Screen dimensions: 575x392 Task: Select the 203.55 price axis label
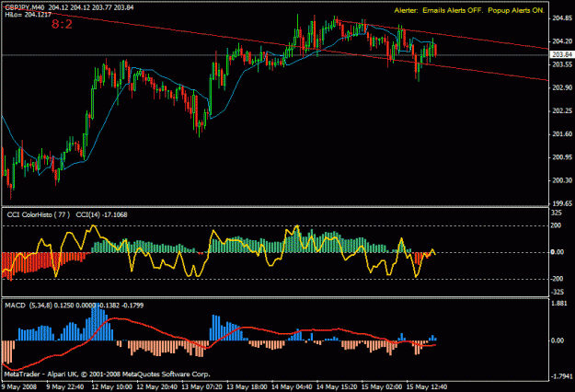[x=562, y=64]
